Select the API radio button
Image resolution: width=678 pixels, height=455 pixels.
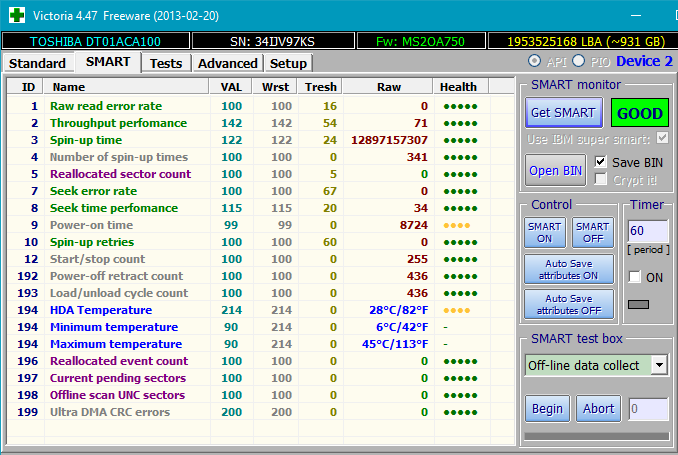click(x=534, y=61)
